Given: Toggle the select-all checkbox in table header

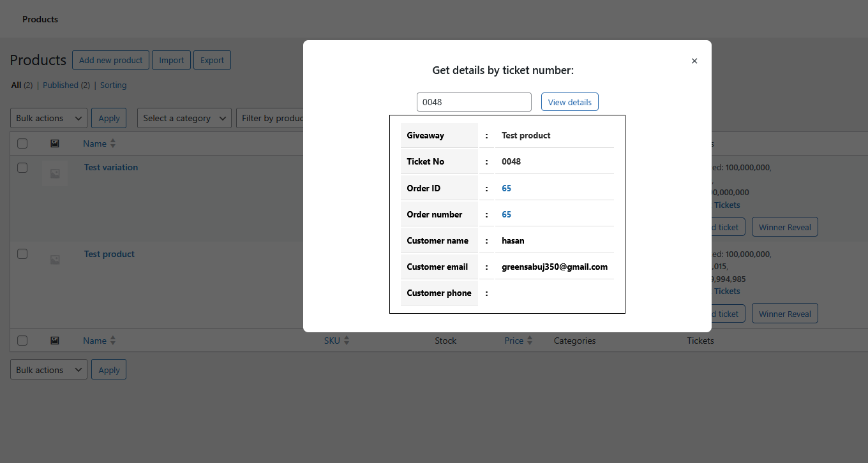Looking at the screenshot, I should pos(22,143).
